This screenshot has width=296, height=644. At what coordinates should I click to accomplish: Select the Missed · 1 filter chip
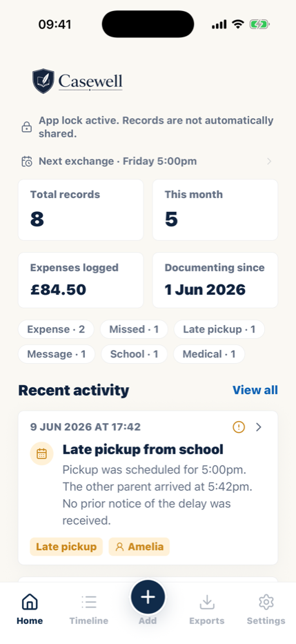tap(134, 329)
